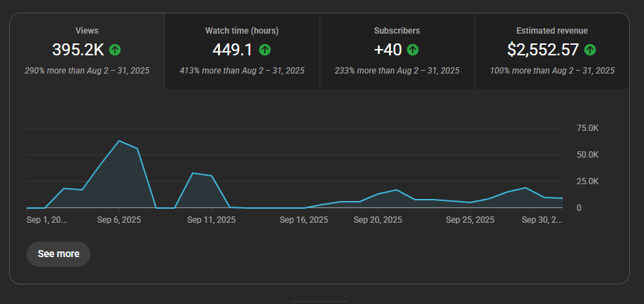Click green up arrow beside 395.2K views

pos(115,50)
